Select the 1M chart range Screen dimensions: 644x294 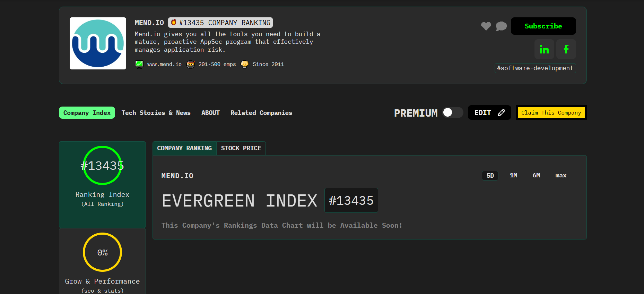click(x=513, y=176)
